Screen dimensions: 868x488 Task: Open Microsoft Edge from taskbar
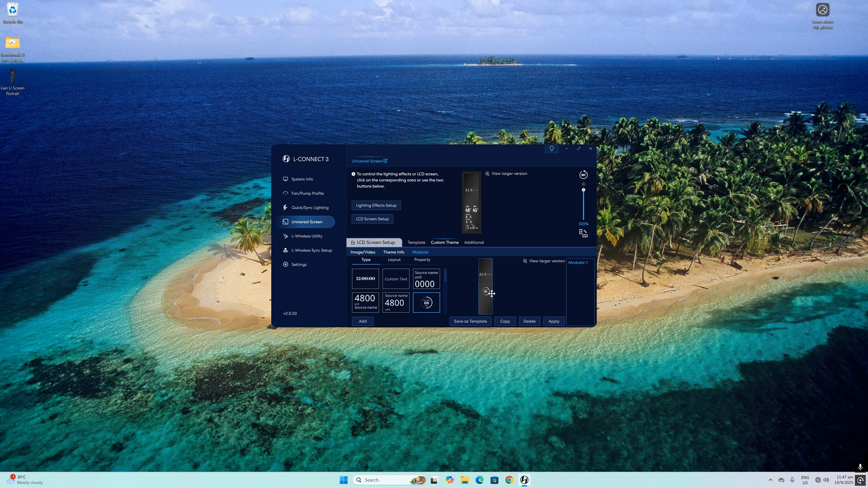tap(479, 480)
